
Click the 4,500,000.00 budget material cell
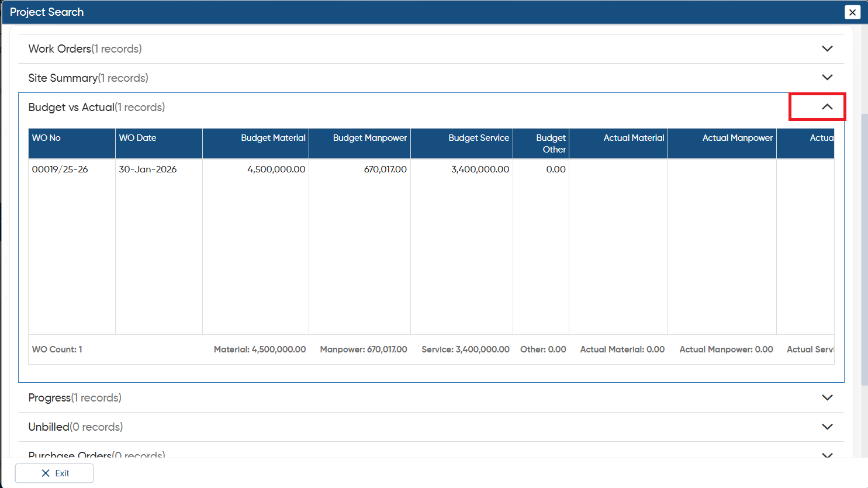click(x=276, y=169)
